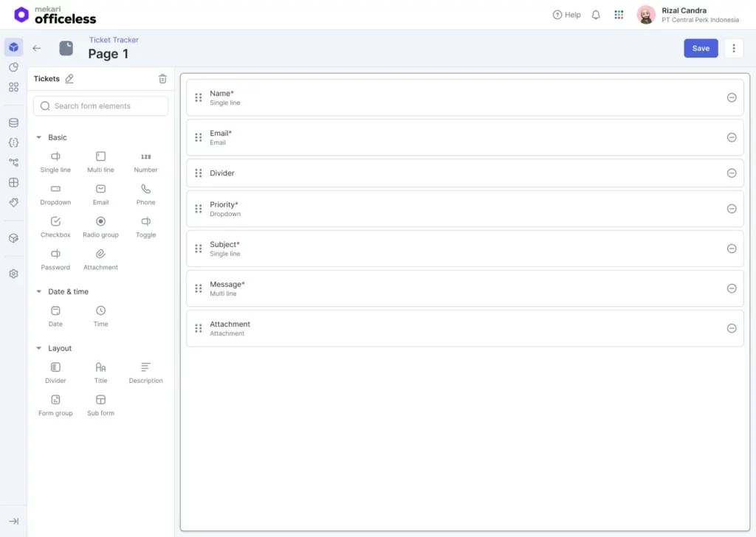Select the Phone form element
The width and height of the screenshot is (756, 537).
(145, 194)
